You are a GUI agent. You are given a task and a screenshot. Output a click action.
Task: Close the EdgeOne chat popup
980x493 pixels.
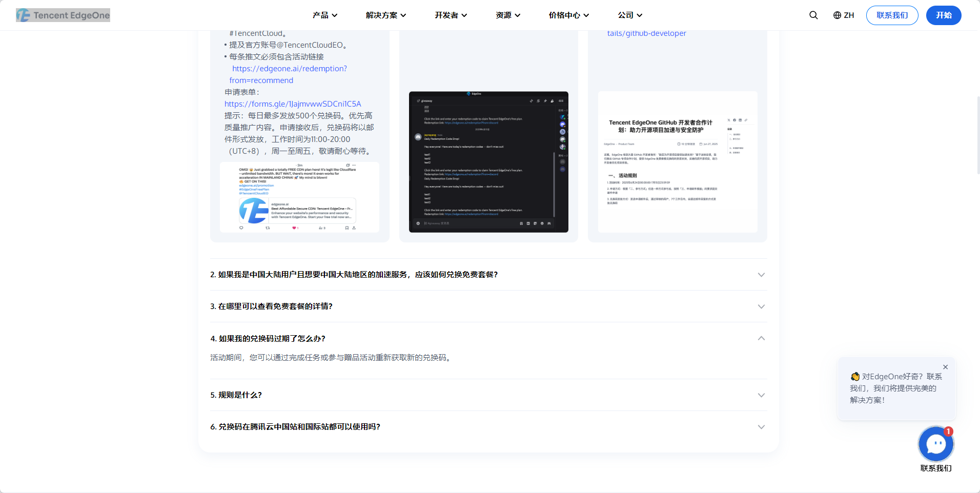pos(946,367)
